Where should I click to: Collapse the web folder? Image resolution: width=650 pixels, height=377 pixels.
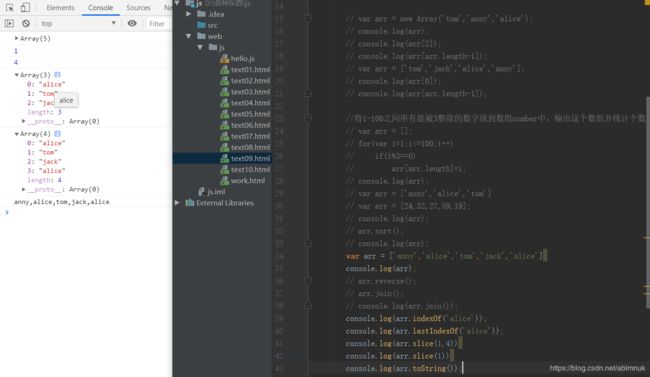189,36
